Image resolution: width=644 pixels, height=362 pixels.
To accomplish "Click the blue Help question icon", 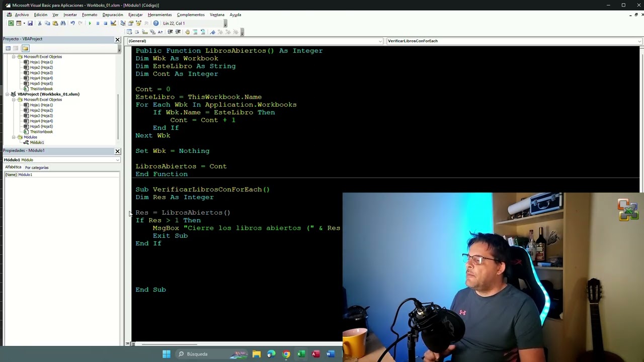I will [x=155, y=23].
